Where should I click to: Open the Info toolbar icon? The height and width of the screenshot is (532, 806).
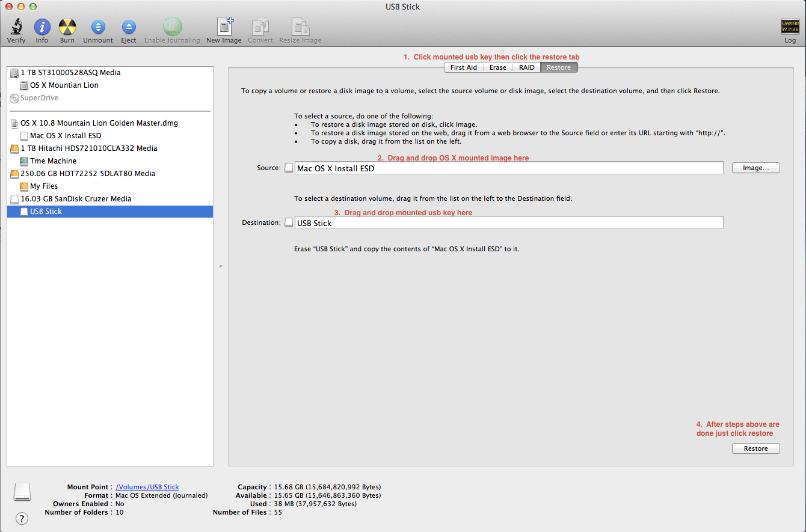coord(42,26)
